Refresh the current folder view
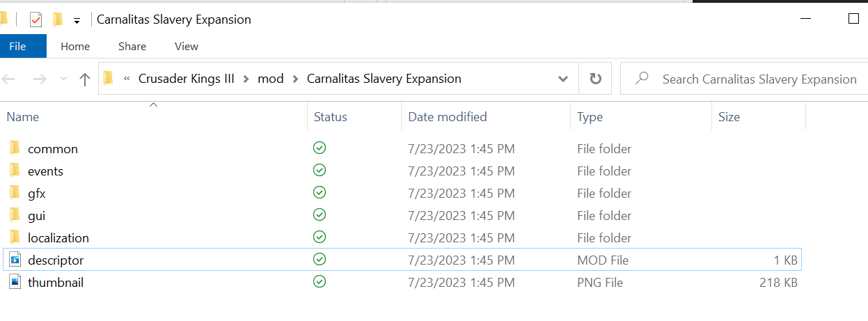 [595, 79]
